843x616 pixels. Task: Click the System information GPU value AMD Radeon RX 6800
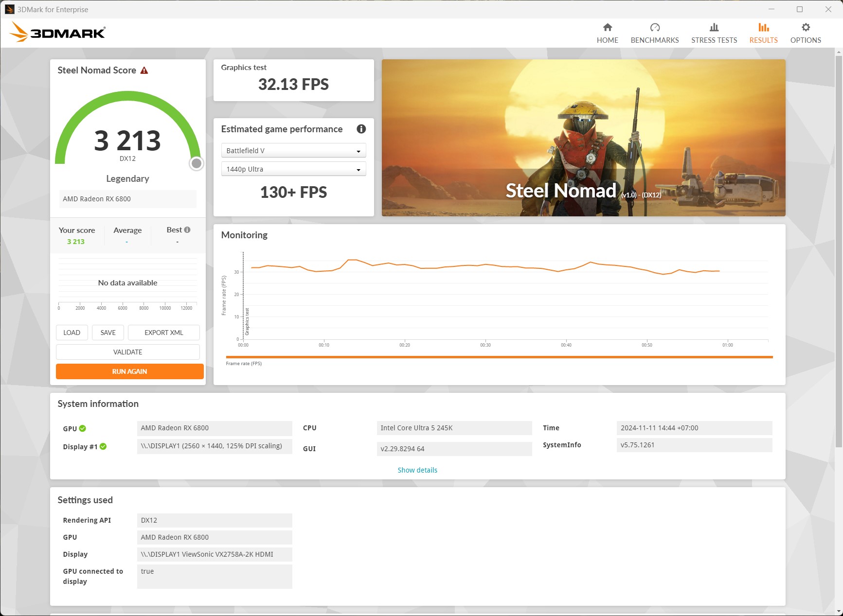pos(215,428)
